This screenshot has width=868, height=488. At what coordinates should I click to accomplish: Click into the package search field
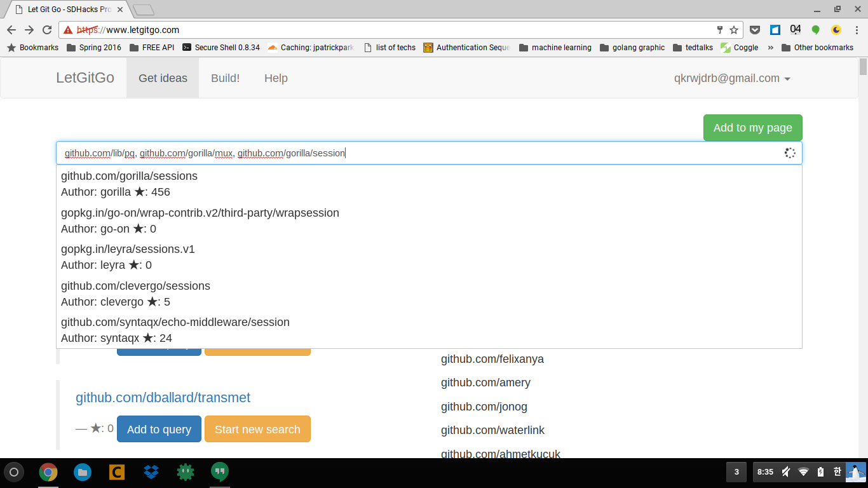tap(429, 153)
